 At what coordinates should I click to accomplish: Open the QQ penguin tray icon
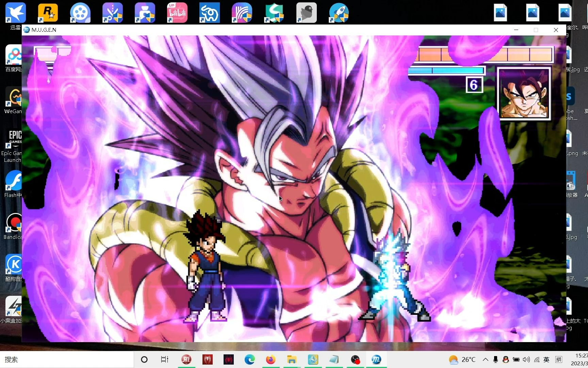[x=506, y=359]
